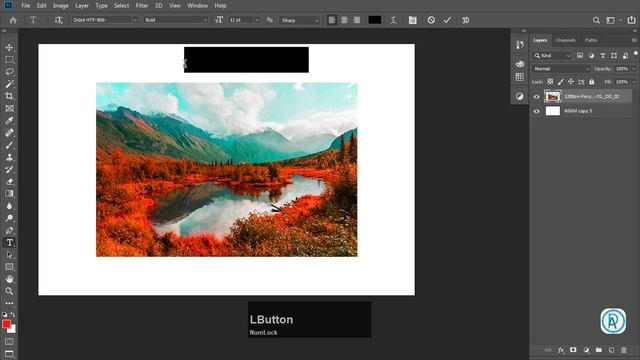Lock image pixels
The height and width of the screenshot is (360, 640).
point(561,82)
